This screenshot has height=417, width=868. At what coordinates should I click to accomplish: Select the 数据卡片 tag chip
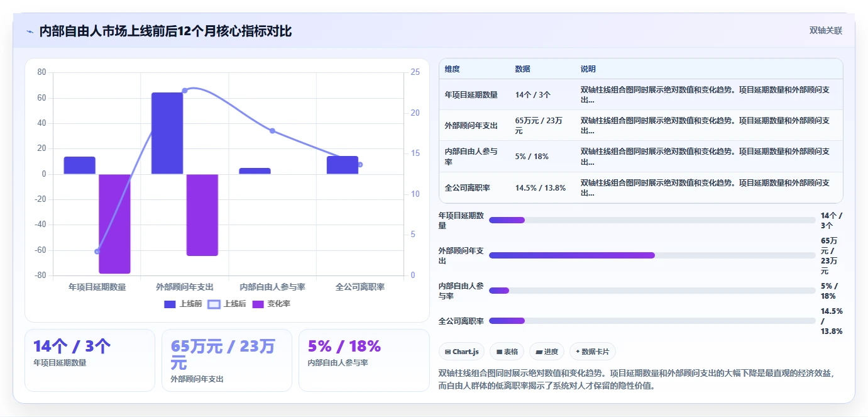tap(593, 352)
